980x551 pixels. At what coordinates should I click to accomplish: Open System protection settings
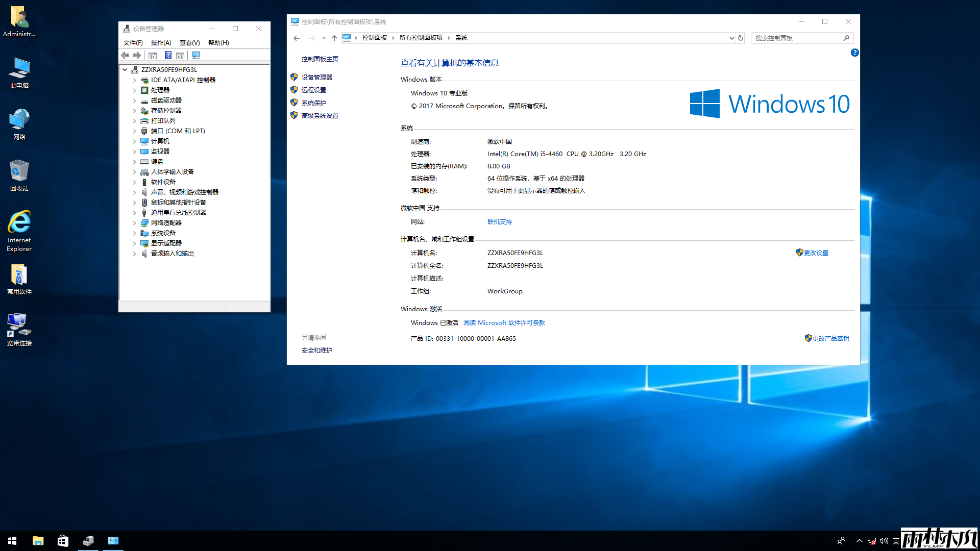coord(313,102)
